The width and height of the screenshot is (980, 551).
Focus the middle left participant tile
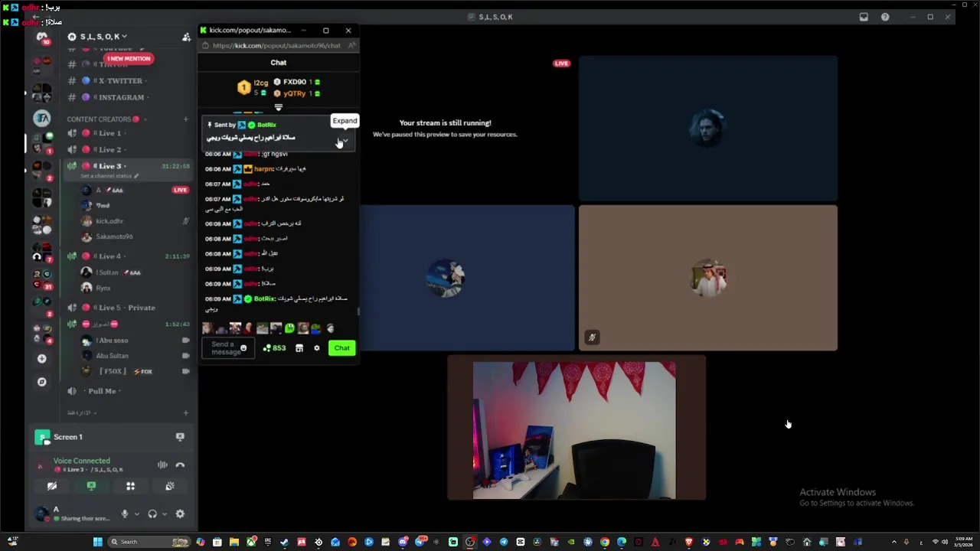[467, 277]
